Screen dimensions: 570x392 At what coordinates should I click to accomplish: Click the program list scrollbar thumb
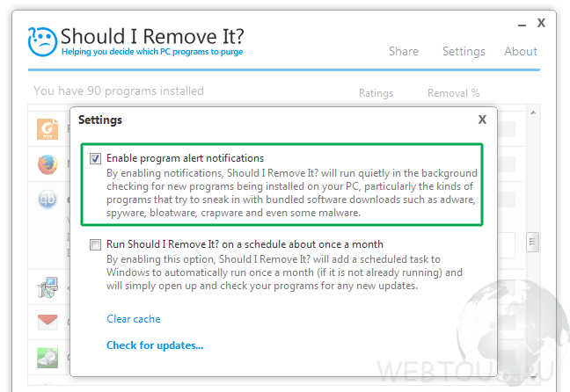pyautogui.click(x=532, y=242)
